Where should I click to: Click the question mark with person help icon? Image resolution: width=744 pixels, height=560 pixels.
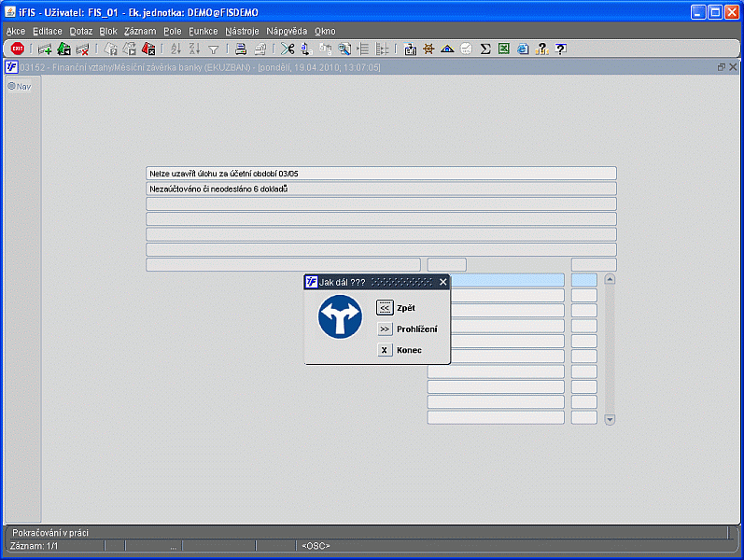[x=541, y=49]
